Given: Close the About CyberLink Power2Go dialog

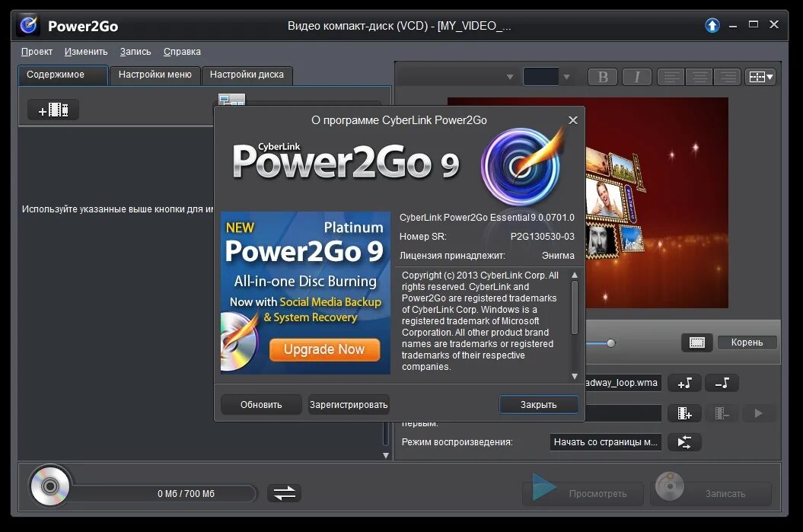Looking at the screenshot, I should [573, 119].
